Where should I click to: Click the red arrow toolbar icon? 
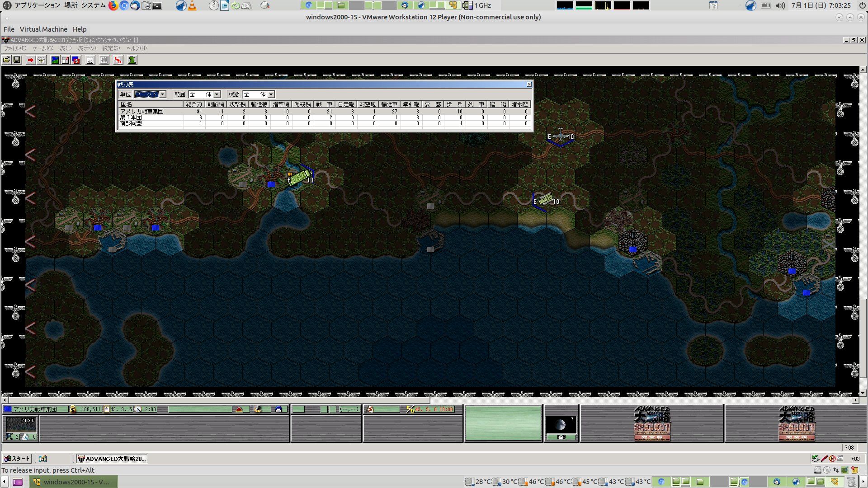30,60
